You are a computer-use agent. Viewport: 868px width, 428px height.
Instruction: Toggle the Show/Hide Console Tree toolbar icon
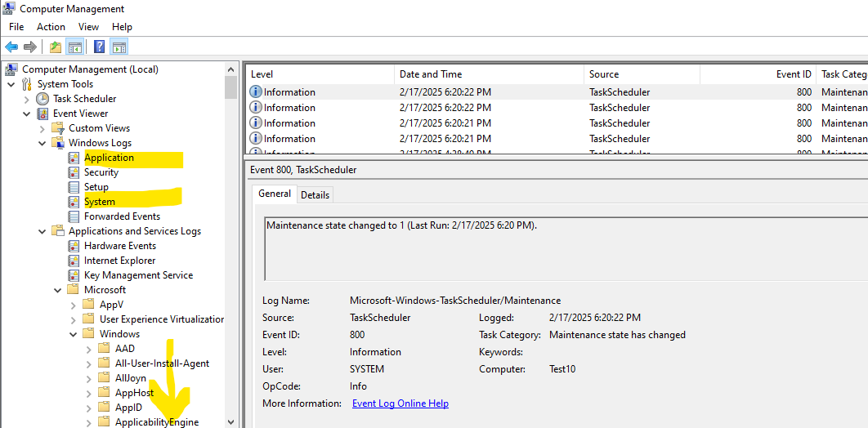(74, 47)
